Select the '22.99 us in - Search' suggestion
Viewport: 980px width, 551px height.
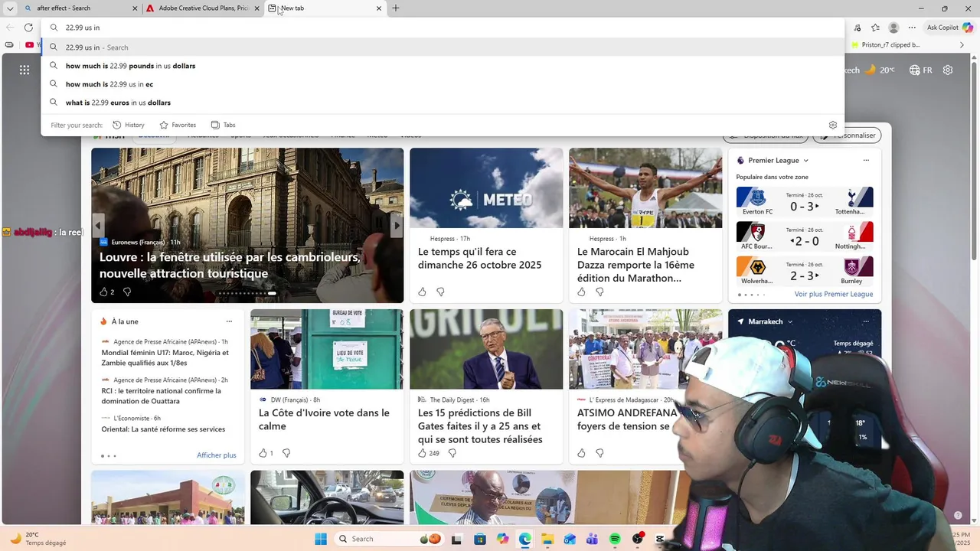443,47
